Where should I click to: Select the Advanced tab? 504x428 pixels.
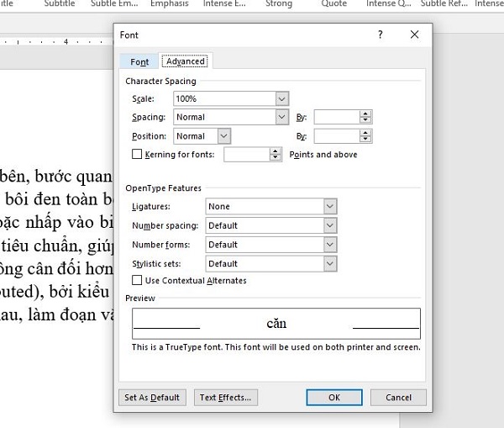pyautogui.click(x=186, y=61)
